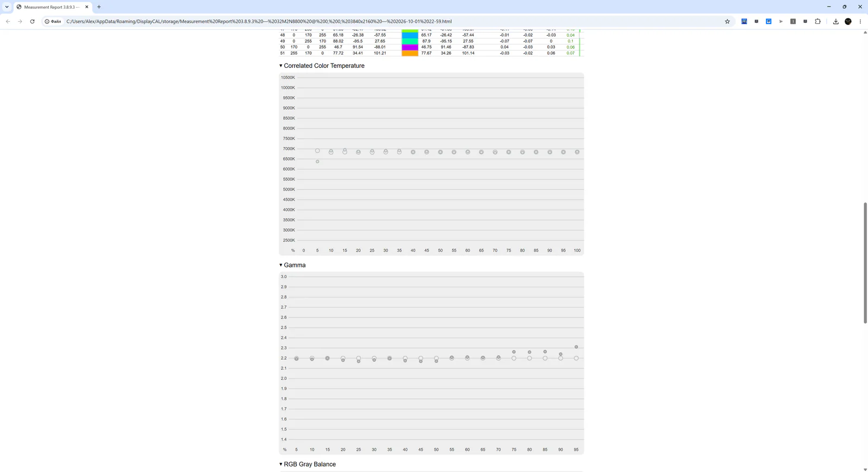
Task: Reload the measurement report page
Action: pyautogui.click(x=32, y=22)
